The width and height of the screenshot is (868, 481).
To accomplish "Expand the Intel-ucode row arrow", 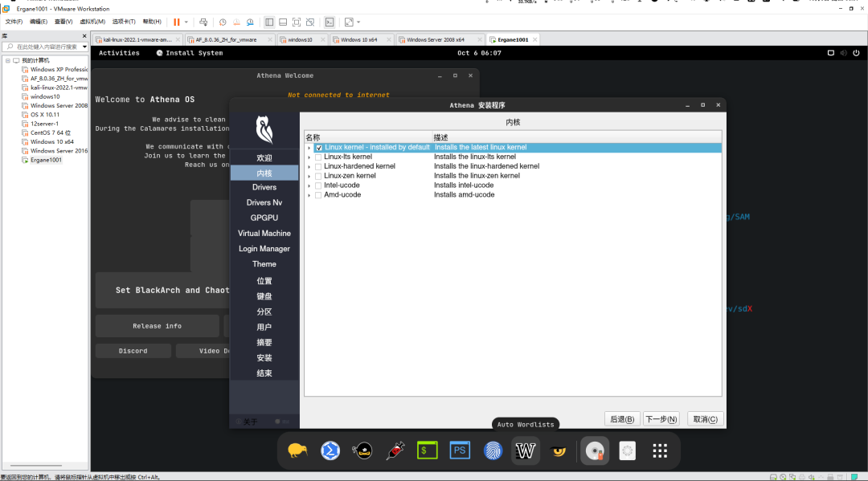I will [x=309, y=185].
